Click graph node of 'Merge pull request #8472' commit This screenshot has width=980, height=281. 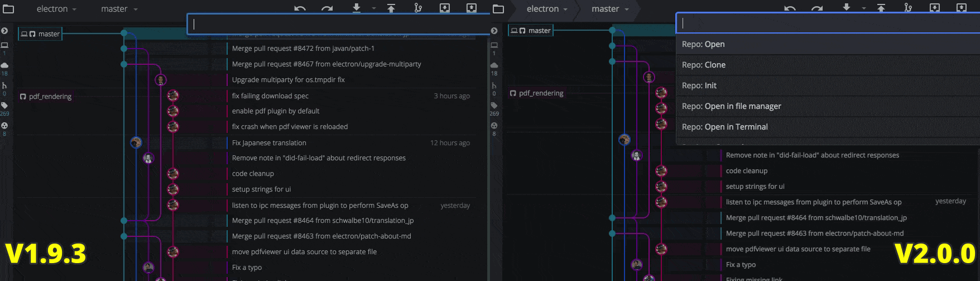pos(124,49)
